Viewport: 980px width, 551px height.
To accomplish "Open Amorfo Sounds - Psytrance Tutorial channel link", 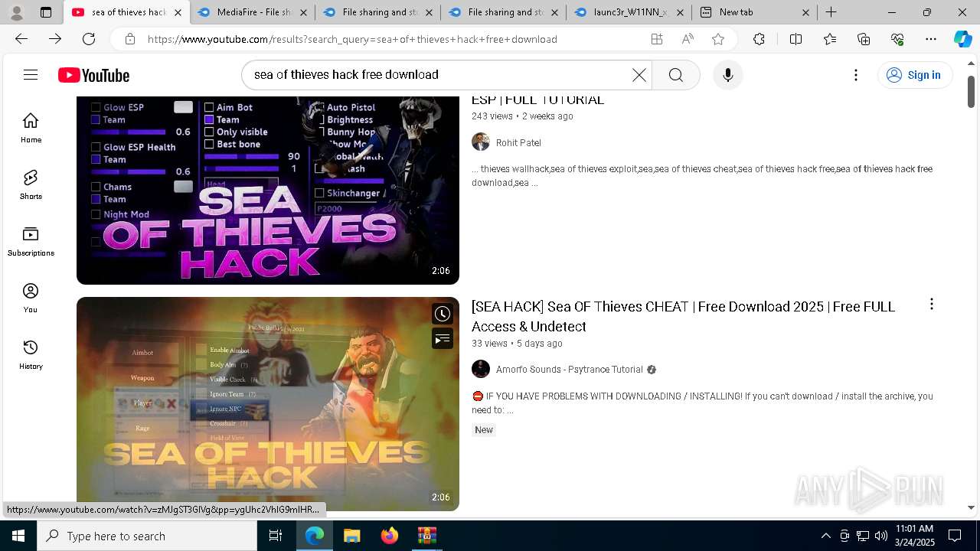I will click(x=569, y=370).
